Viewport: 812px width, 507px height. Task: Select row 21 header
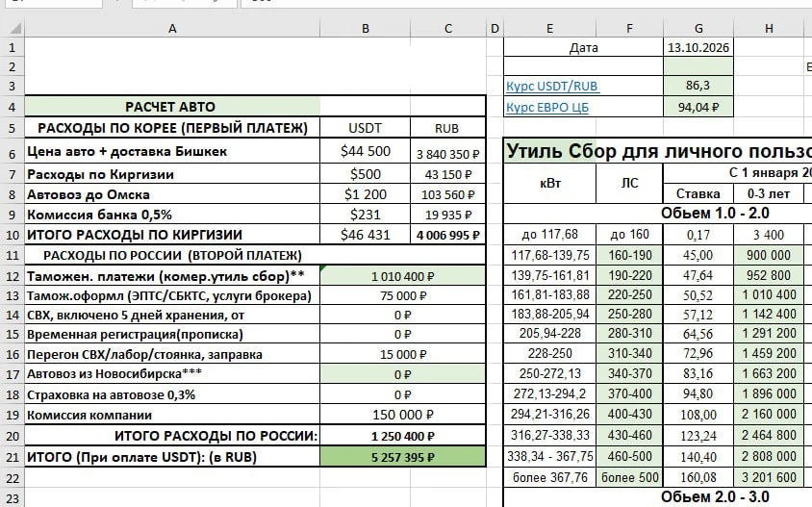(12, 457)
